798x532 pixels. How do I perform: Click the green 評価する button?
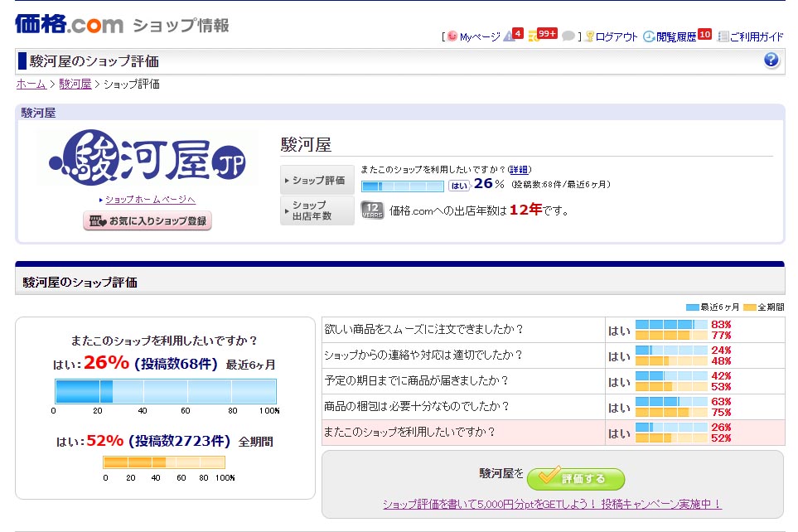coord(576,478)
